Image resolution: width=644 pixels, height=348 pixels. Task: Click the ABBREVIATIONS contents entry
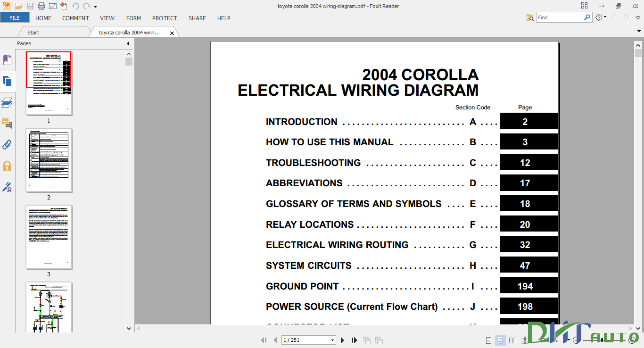point(304,183)
